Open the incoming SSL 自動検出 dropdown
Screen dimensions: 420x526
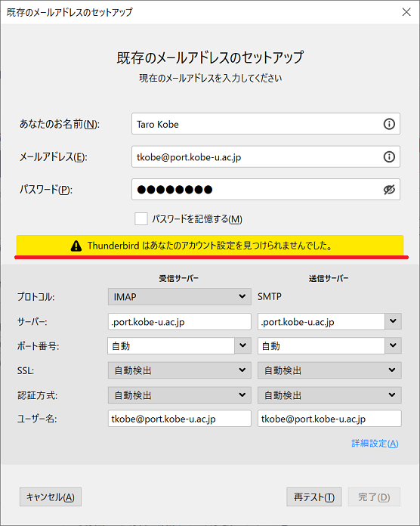pos(179,370)
